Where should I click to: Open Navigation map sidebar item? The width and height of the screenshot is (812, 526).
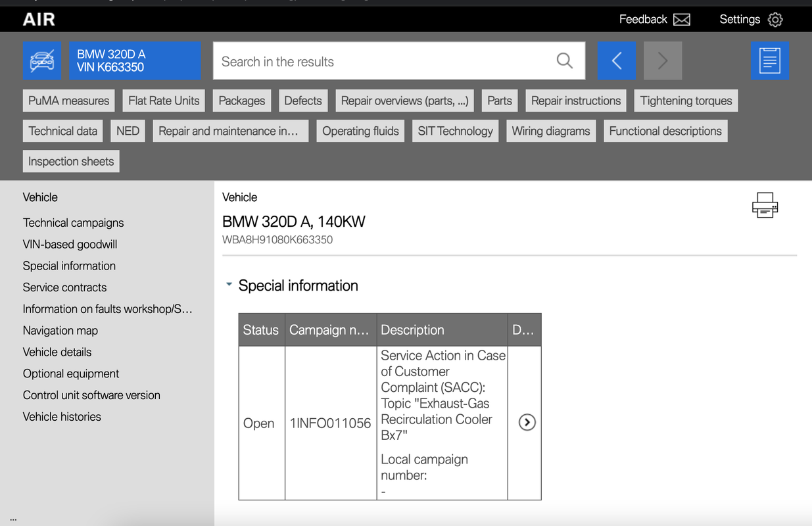[x=60, y=331]
